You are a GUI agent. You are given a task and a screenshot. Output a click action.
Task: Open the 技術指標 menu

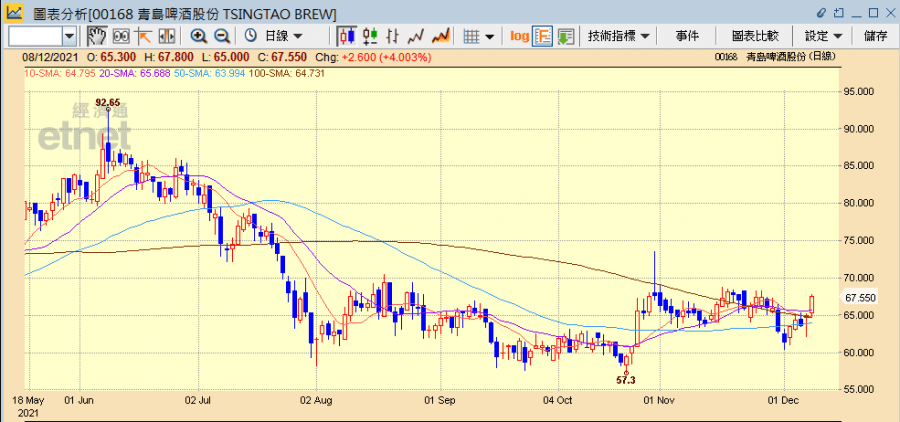click(x=618, y=36)
